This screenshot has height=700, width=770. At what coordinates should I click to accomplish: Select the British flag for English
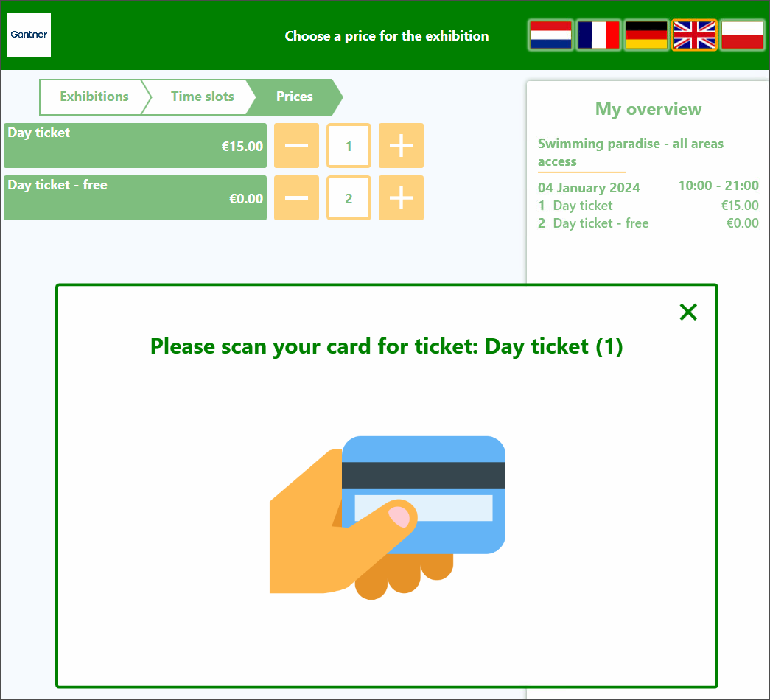[x=695, y=35]
